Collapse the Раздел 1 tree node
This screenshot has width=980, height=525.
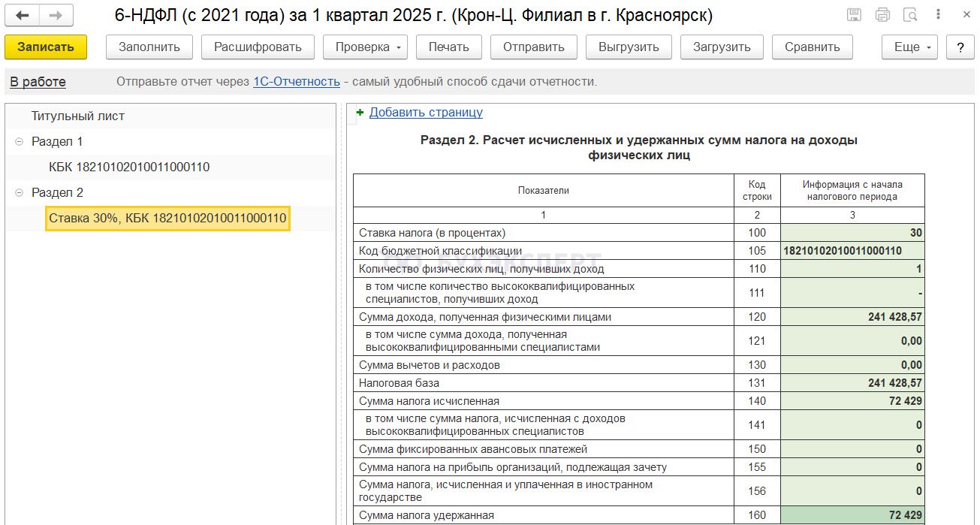click(x=18, y=141)
